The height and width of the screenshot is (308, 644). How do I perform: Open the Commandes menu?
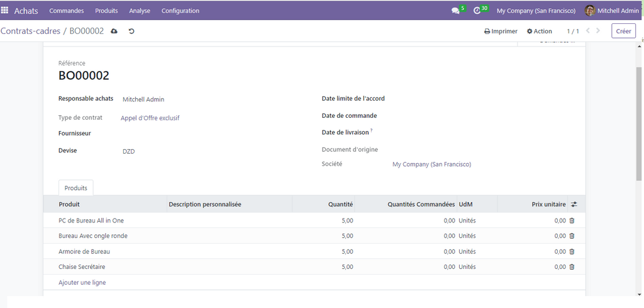point(67,11)
